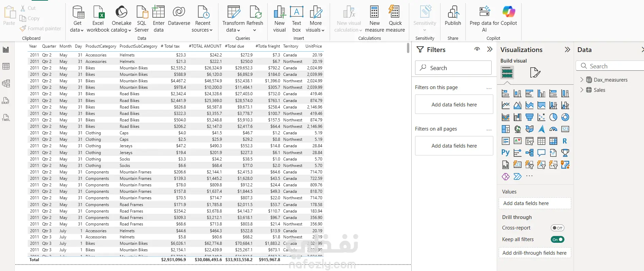Select the Gauge visual
Screen dimensions: 644x271
pyautogui.click(x=553, y=129)
